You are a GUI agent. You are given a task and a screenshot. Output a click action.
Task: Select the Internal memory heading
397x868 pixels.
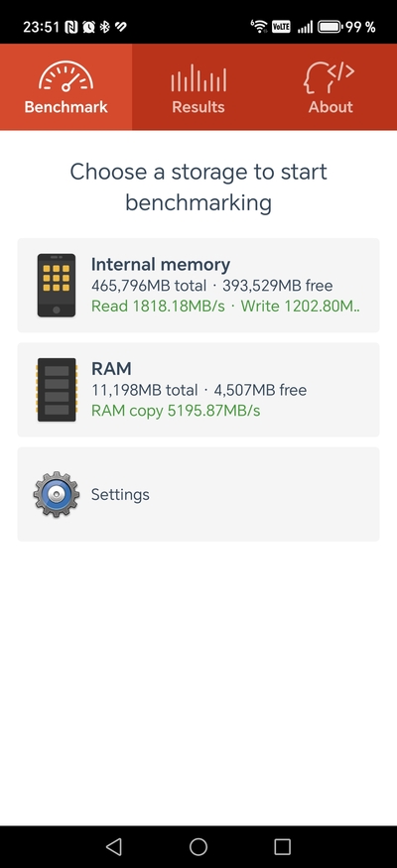click(161, 265)
